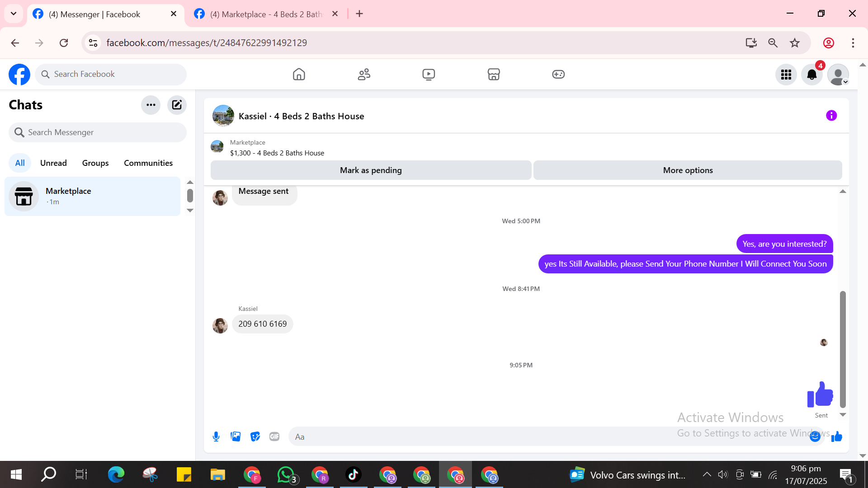The width and height of the screenshot is (868, 488).
Task: Open the Marketplace icon in top navigation
Action: coord(494,75)
